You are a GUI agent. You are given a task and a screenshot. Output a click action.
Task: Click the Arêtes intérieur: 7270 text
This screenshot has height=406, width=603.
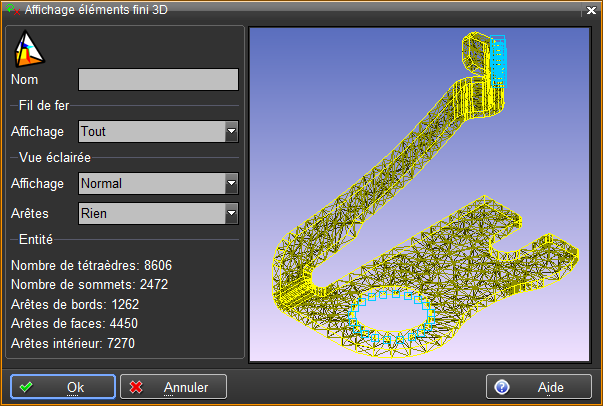pos(73,343)
